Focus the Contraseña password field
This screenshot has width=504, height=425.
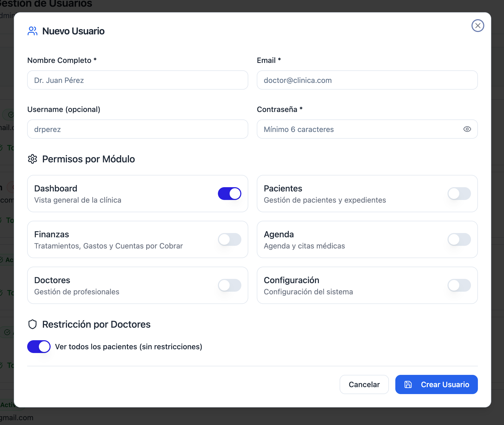360,129
